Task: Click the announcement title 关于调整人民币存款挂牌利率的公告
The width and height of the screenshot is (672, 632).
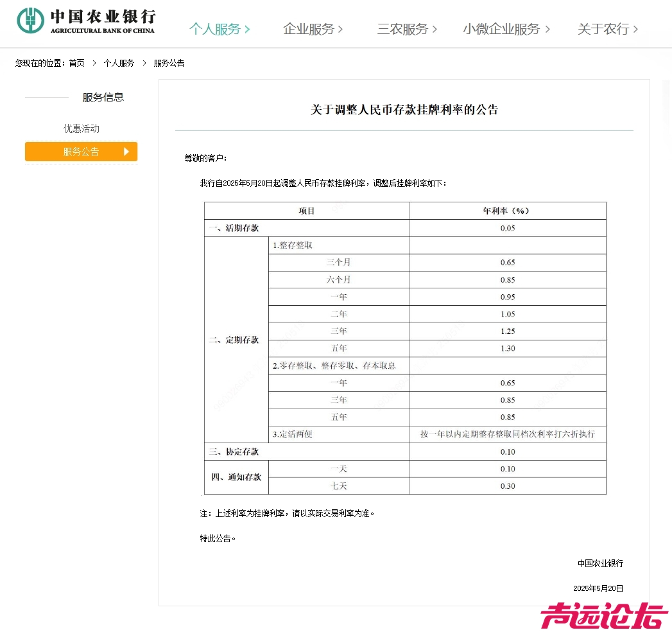Action: point(404,110)
